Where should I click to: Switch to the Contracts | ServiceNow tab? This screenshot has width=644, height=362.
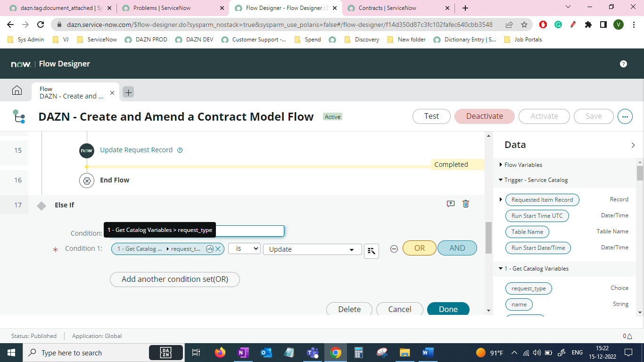[398, 8]
